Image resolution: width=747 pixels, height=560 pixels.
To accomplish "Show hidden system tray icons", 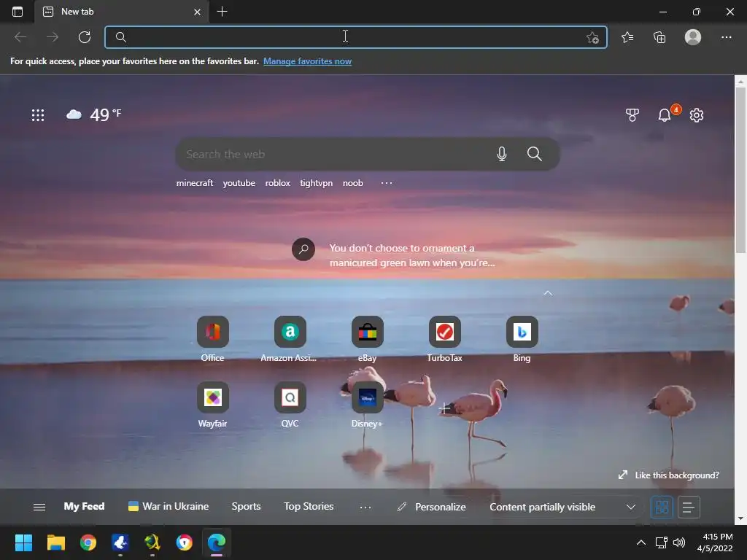I will point(641,542).
